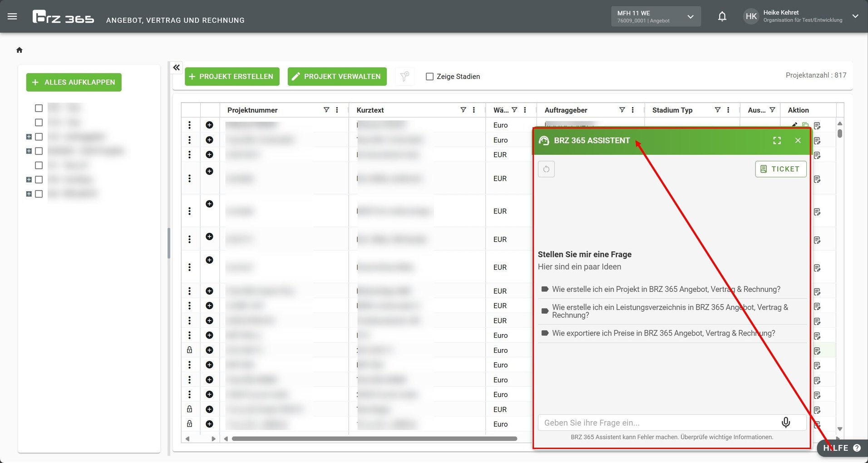This screenshot has width=868, height=463.
Task: Reset the assistant chat with refresh icon
Action: point(546,169)
